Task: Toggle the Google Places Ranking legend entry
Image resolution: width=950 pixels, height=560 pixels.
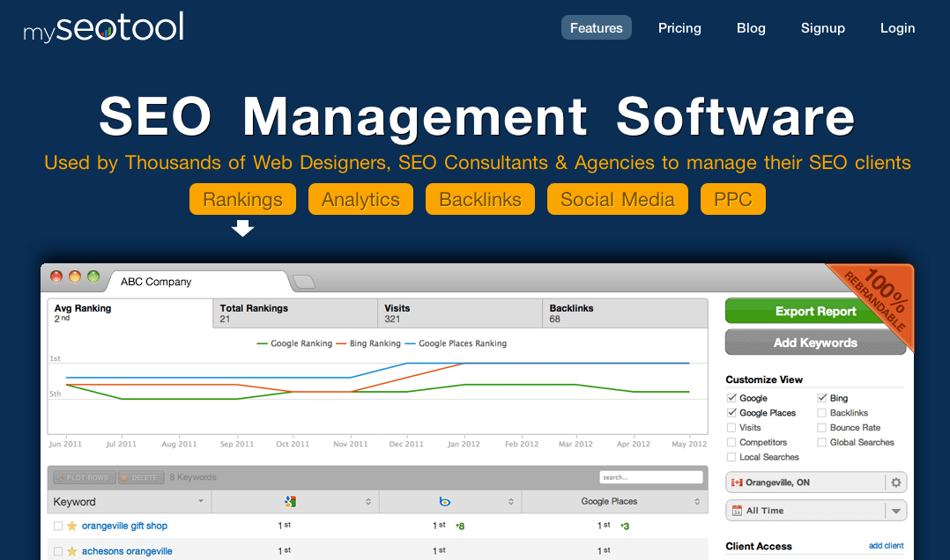Action: (456, 343)
